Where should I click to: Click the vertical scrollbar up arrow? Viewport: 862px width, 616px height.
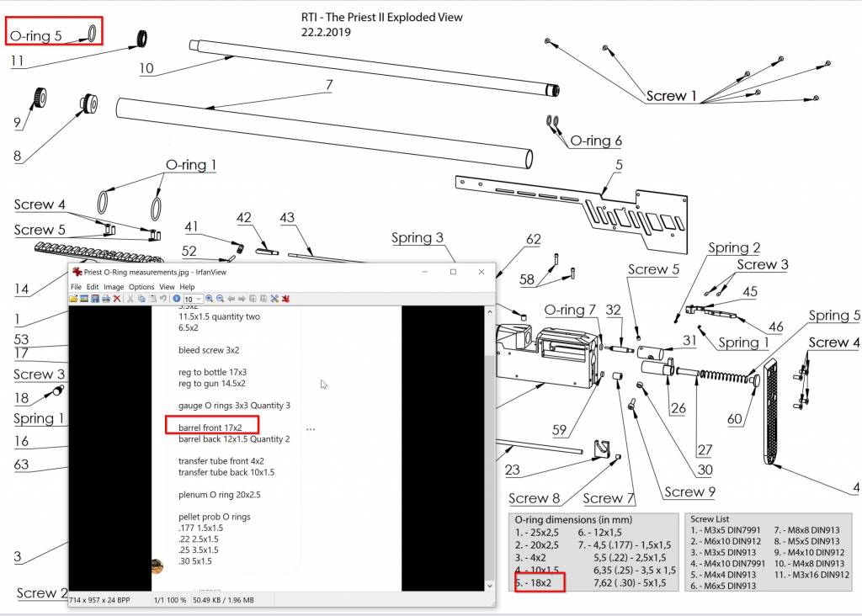489,311
